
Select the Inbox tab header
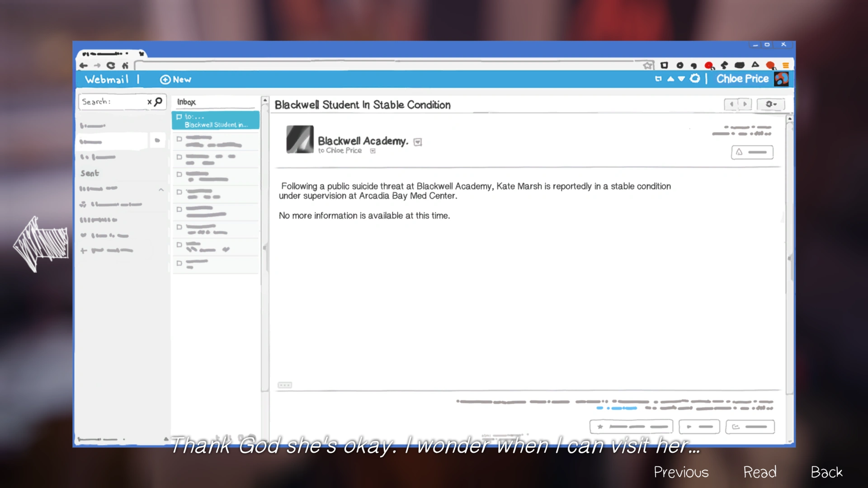coord(186,102)
